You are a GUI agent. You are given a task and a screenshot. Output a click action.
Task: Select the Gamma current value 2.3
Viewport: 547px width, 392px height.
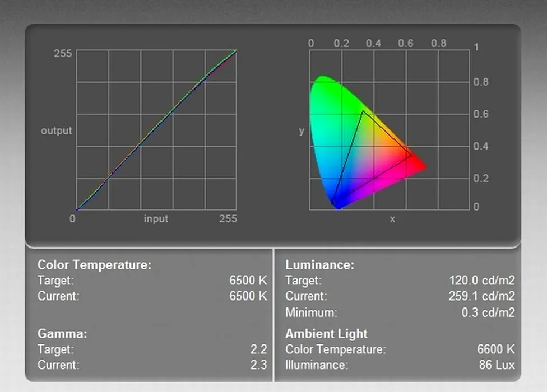[258, 365]
